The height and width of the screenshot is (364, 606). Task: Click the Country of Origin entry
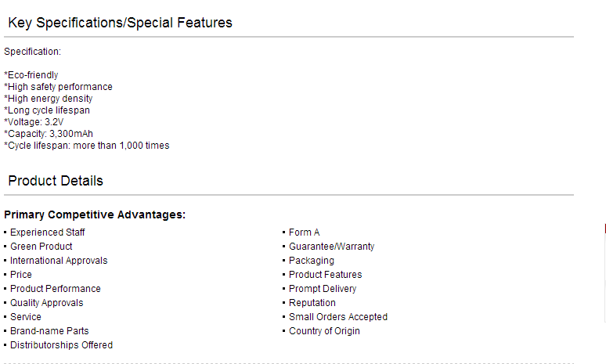tap(324, 331)
